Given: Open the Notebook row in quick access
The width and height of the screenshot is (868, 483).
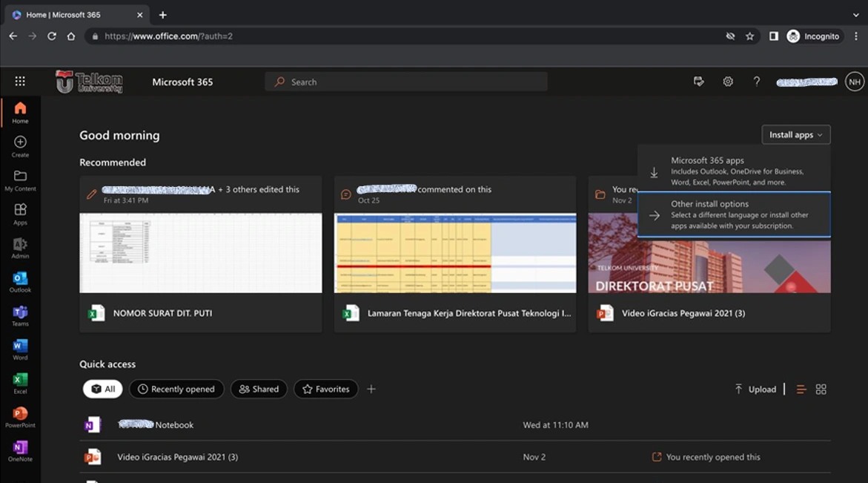Looking at the screenshot, I should (x=455, y=425).
